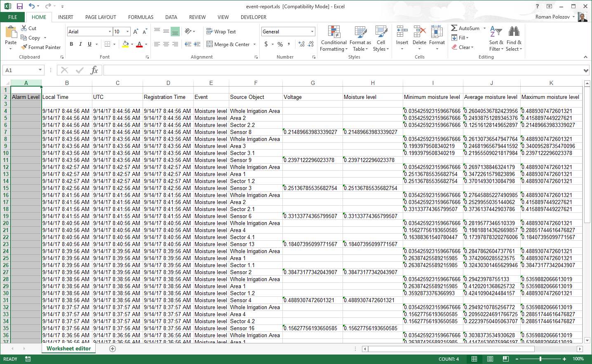Switch to the DATA ribbon tab
592x364 pixels.
click(x=171, y=17)
